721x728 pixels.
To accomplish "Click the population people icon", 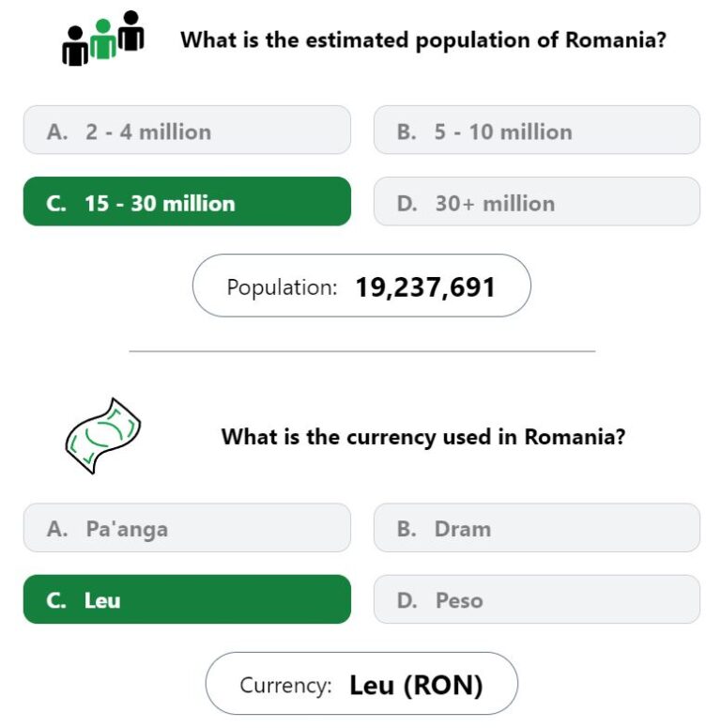I will point(103,39).
